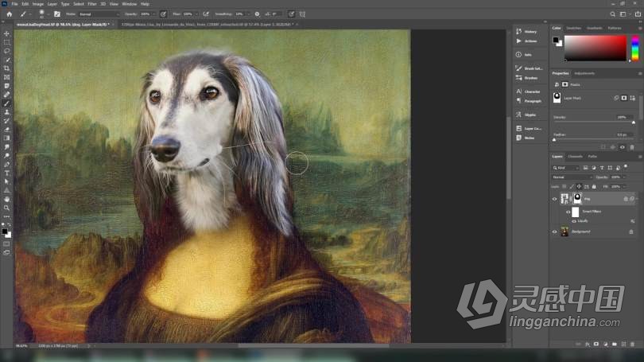Open the layer Opacity dropdown
Image resolution: width=644 pixels, height=362 pixels.
[x=624, y=177]
